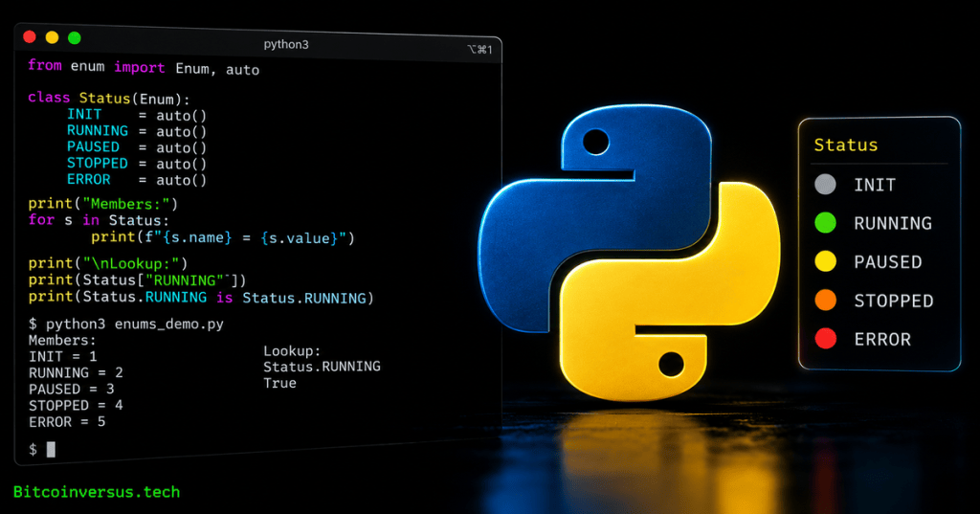The width and height of the screenshot is (980, 514).
Task: Click the 'INIT = 1' output line
Action: point(62,356)
